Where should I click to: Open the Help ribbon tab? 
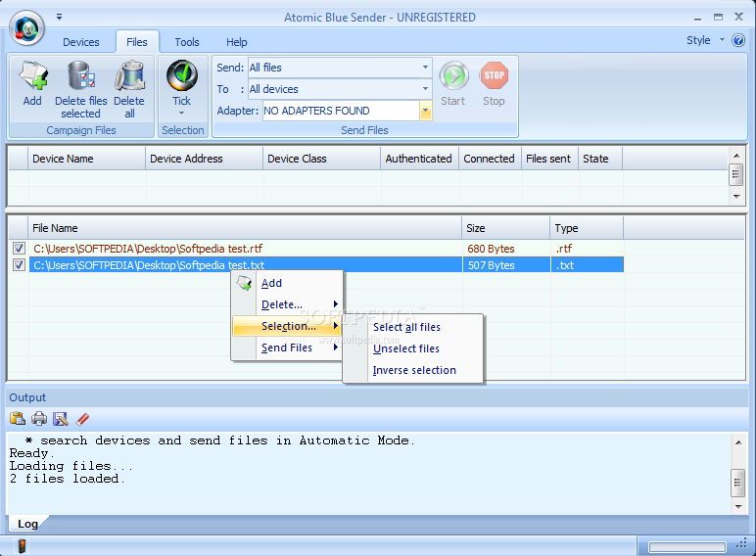tap(237, 42)
